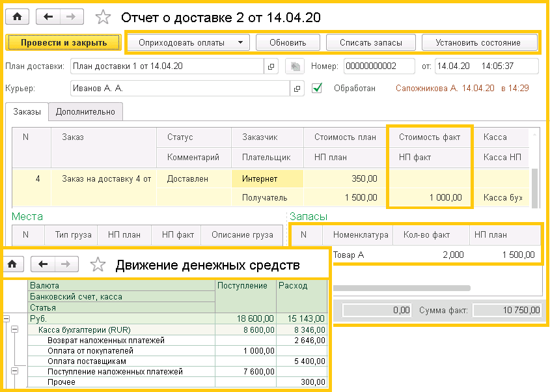Open the selection icon for Курьер field
Screen dimensions: 550x392
[298, 87]
